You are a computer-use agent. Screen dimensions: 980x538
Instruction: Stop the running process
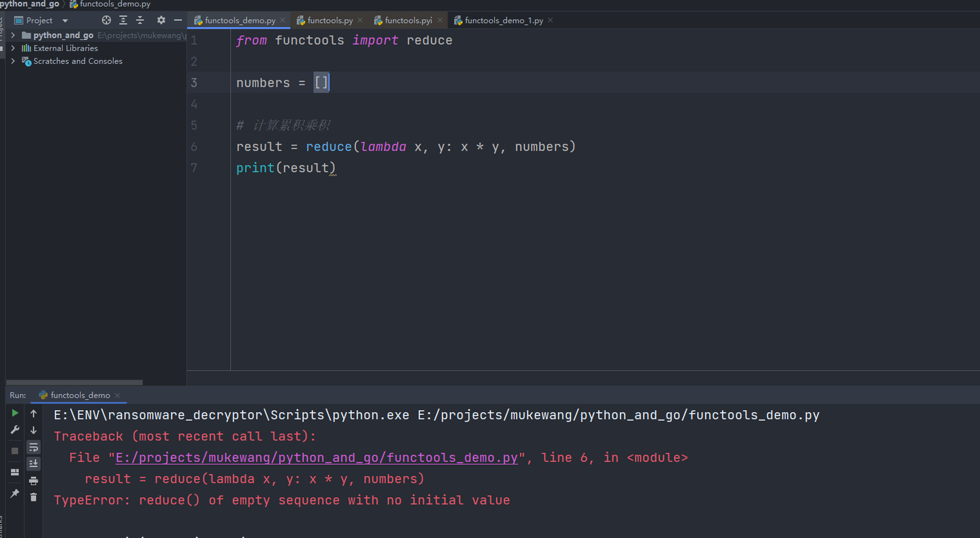coord(14,450)
